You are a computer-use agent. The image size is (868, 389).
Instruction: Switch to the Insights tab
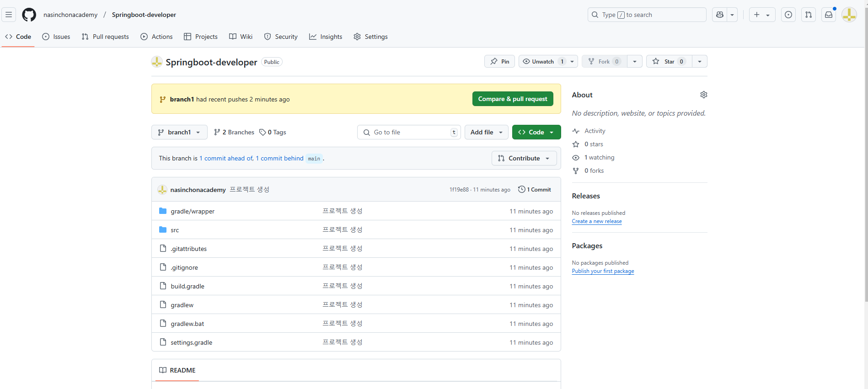(x=326, y=37)
